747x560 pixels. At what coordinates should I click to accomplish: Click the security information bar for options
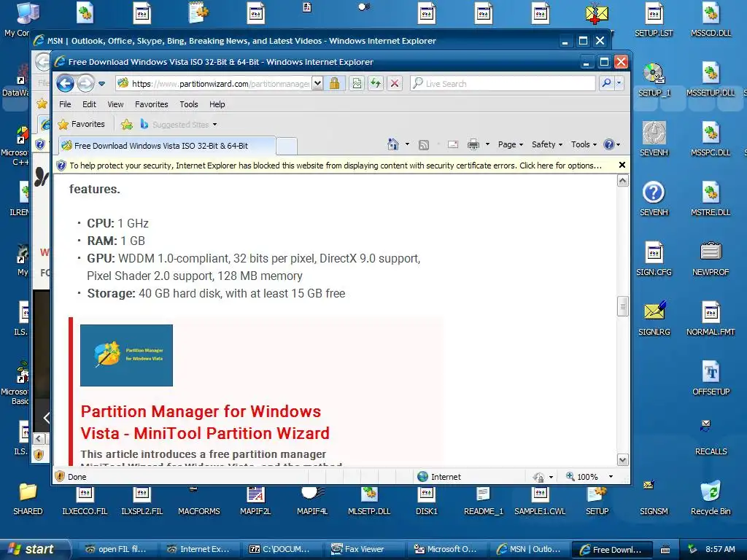[x=336, y=166]
